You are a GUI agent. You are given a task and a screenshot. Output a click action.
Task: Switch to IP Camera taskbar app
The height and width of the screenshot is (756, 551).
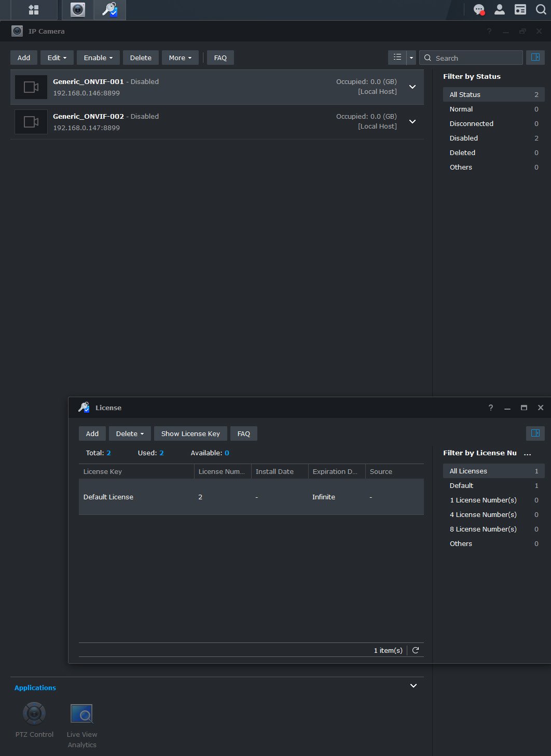point(78,10)
